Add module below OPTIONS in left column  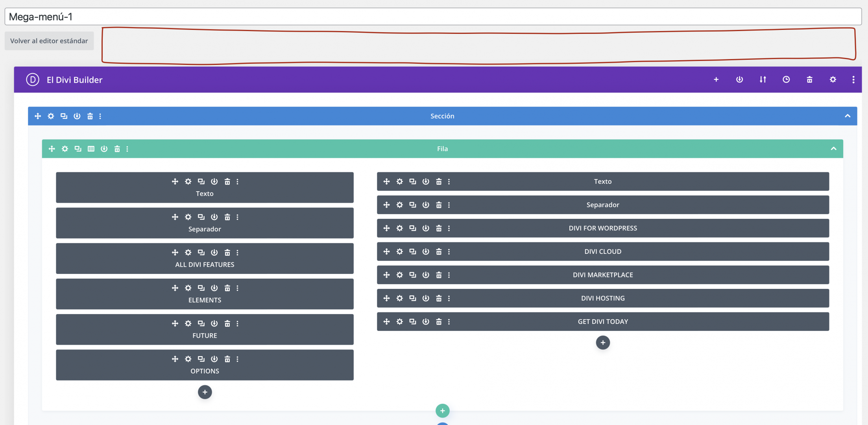[205, 392]
